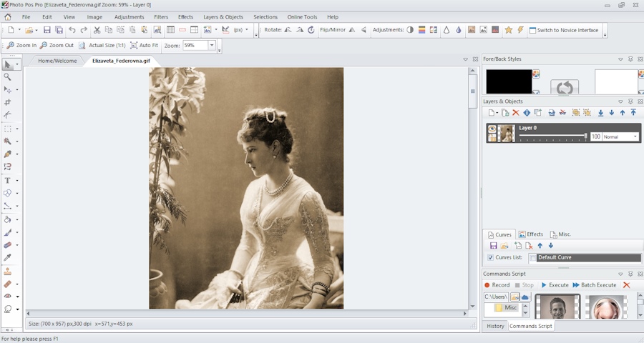The height and width of the screenshot is (343, 644).
Task: Toggle the Curves List checkbox
Action: 490,257
